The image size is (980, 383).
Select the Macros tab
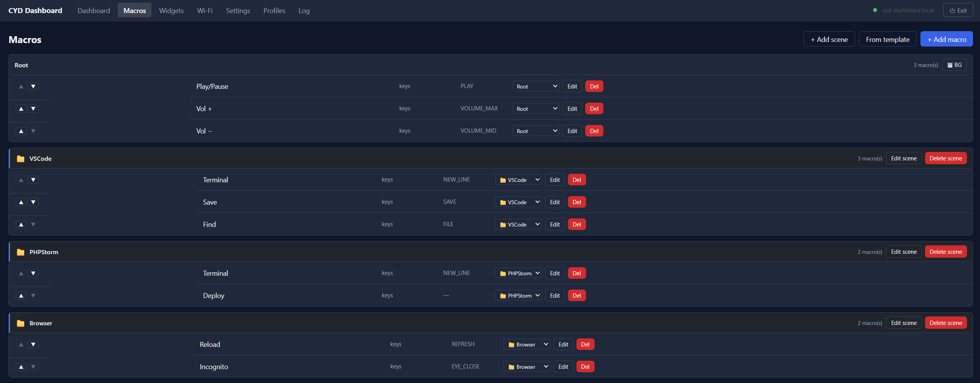[135, 11]
